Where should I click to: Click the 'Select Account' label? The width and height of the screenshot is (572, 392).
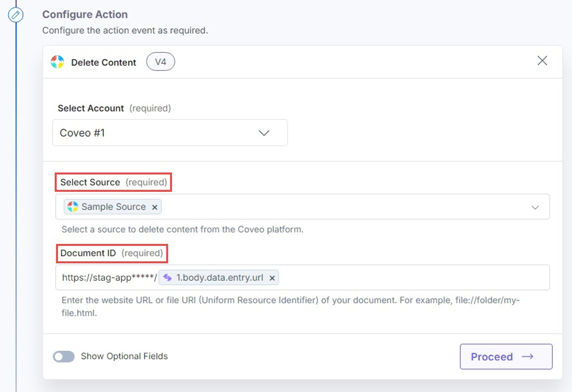coord(91,108)
